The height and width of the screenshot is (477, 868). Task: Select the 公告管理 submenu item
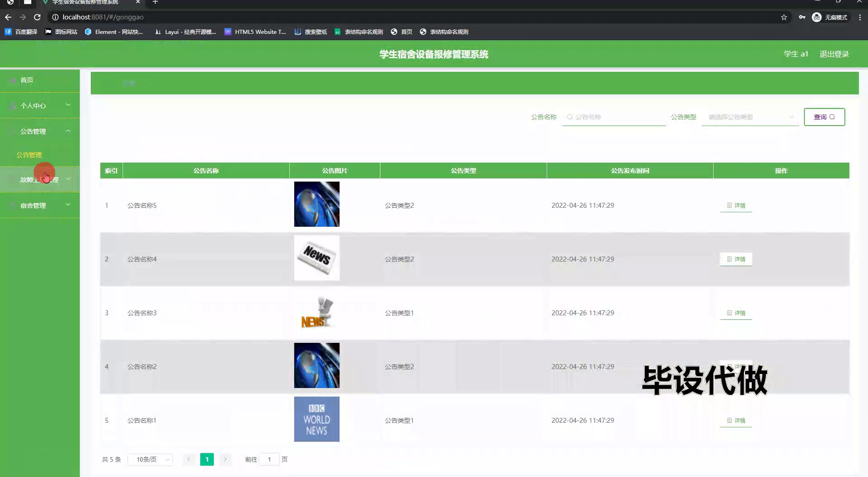pos(29,155)
